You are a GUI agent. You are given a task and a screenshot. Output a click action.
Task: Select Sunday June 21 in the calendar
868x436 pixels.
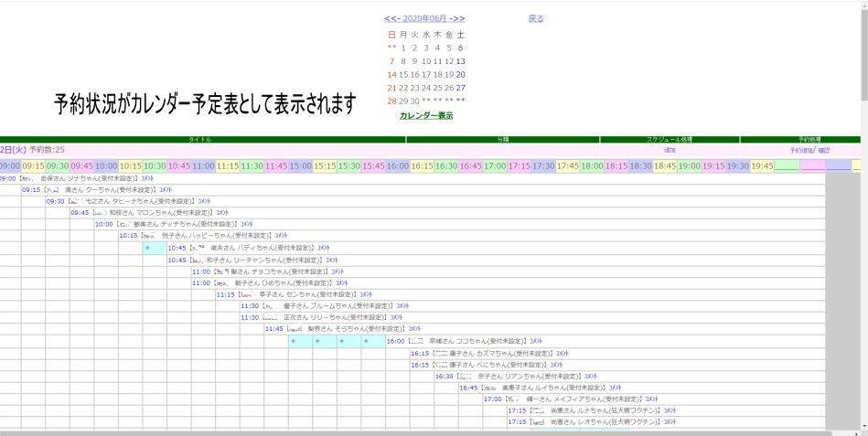tap(391, 88)
